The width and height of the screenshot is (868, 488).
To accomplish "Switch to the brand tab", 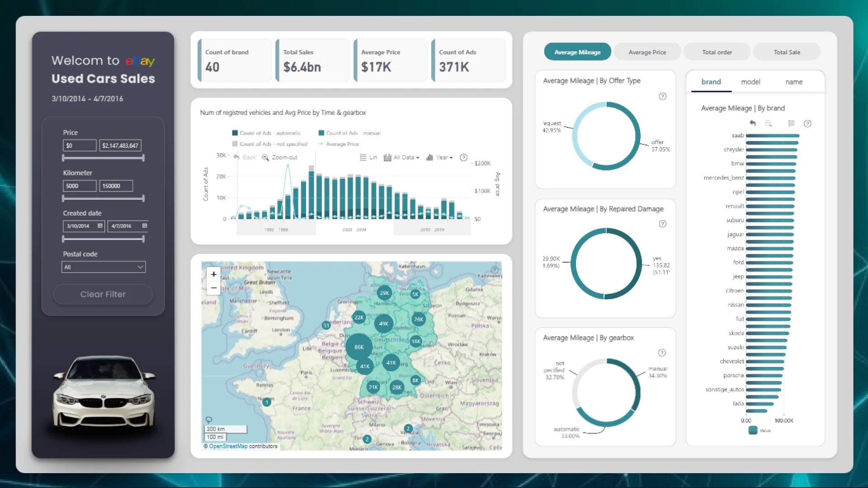I will pos(711,82).
